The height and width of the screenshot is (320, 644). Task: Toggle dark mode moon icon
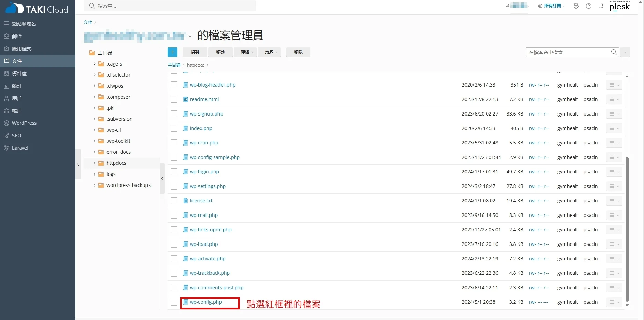[x=601, y=6]
